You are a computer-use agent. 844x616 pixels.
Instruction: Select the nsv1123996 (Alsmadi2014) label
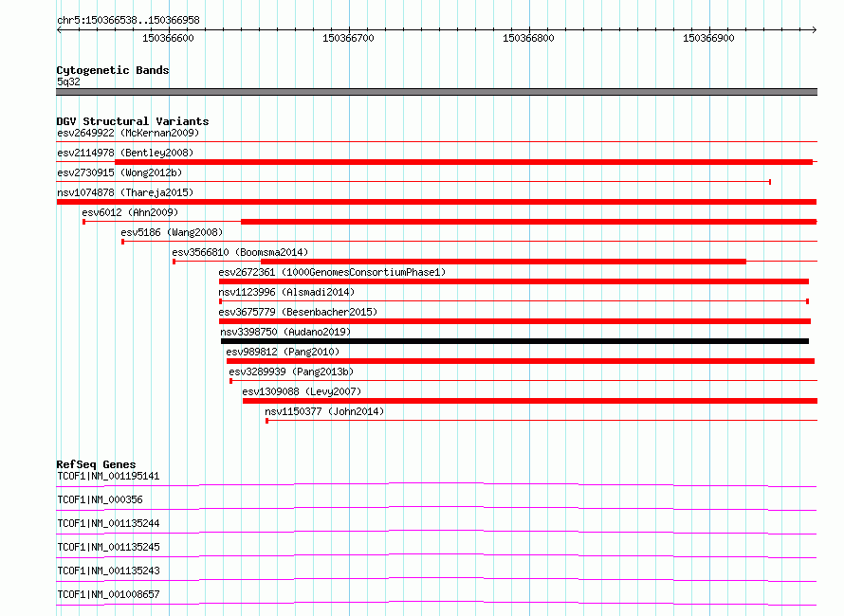[x=286, y=292]
